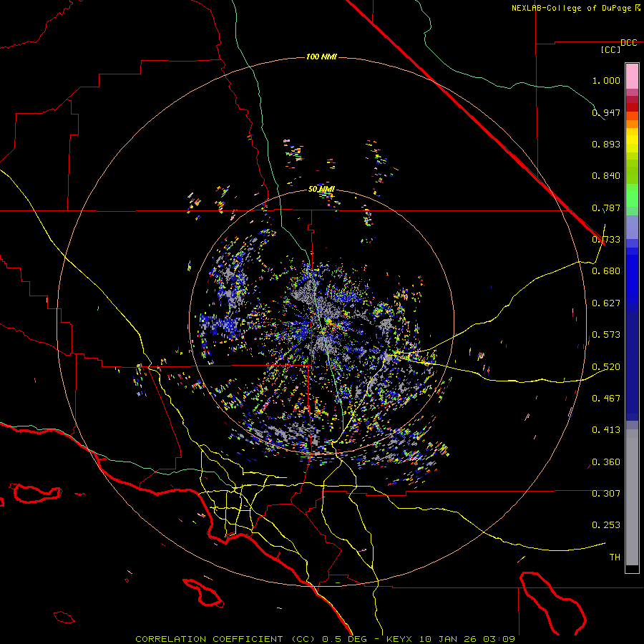Select the 0.627 legend value
Screen dimensions: 644x644
[606, 303]
